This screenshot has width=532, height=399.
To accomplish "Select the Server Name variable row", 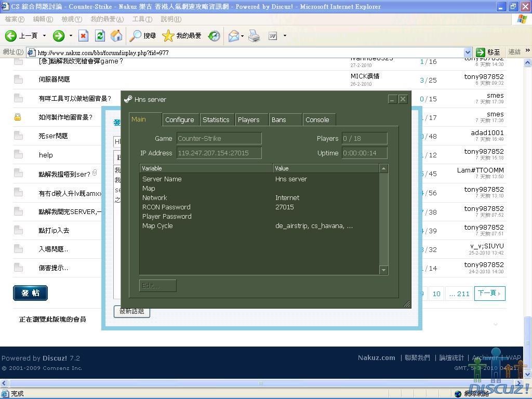I will coord(259,179).
